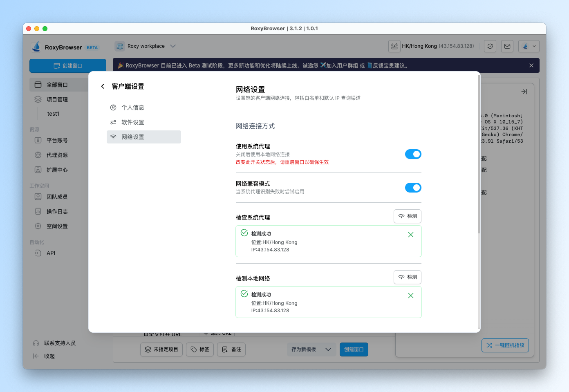Click the 空间设置 gear icon
This screenshot has width=569, height=392.
pyautogui.click(x=38, y=226)
